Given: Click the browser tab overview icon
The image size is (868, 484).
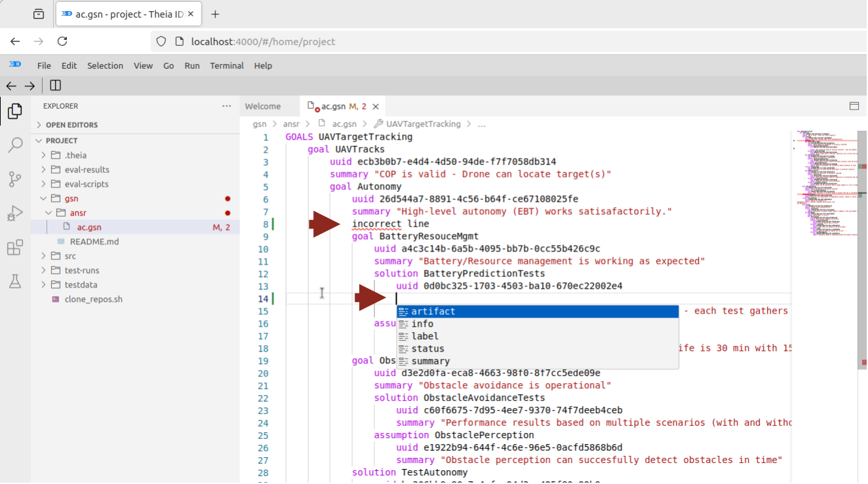Looking at the screenshot, I should 39,14.
